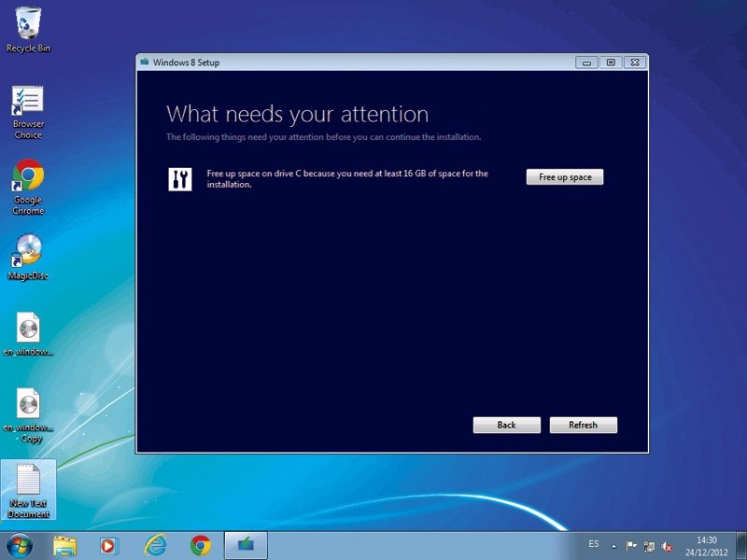Click the ES language indicator
The width and height of the screenshot is (747, 560).
(593, 544)
